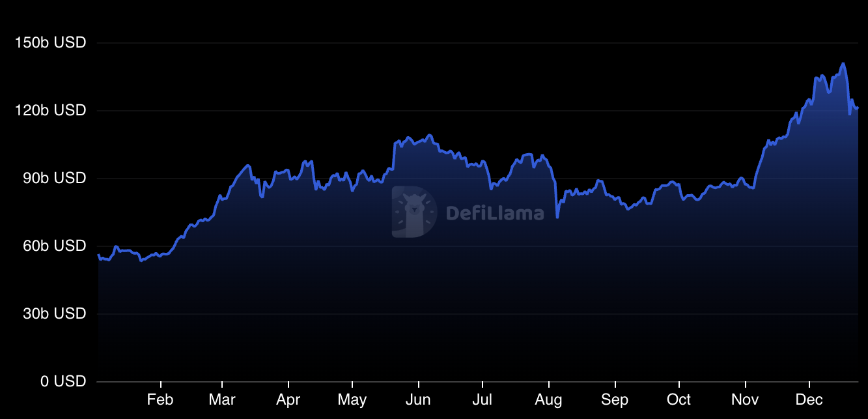Select the 150b USD y-axis label
Screen dimensions: 868x419
(50, 43)
